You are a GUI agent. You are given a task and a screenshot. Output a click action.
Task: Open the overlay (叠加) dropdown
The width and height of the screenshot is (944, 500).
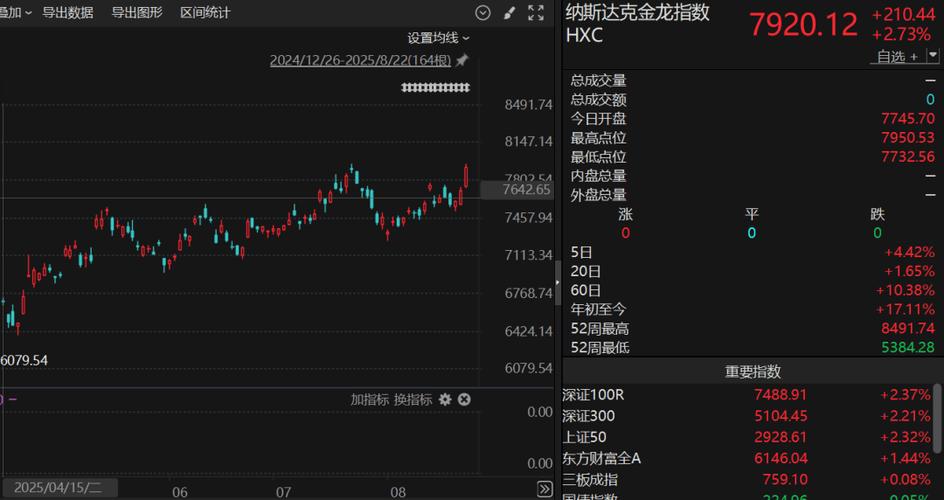[x=16, y=13]
